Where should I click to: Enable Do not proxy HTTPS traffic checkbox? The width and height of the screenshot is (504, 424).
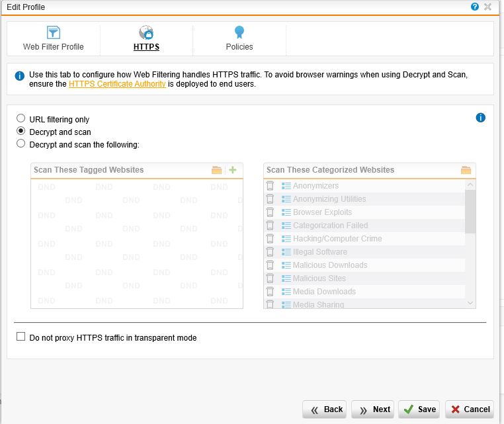21,337
